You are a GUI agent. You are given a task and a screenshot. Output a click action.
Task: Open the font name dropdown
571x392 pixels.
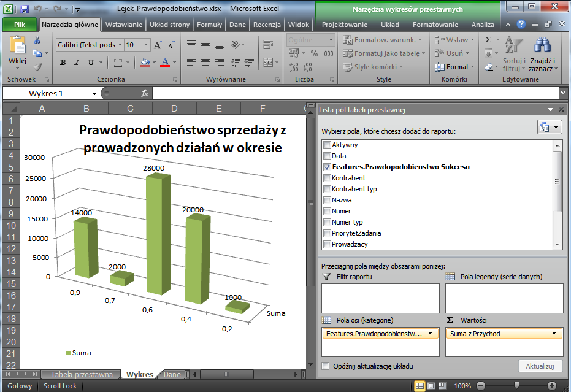[x=120, y=45]
